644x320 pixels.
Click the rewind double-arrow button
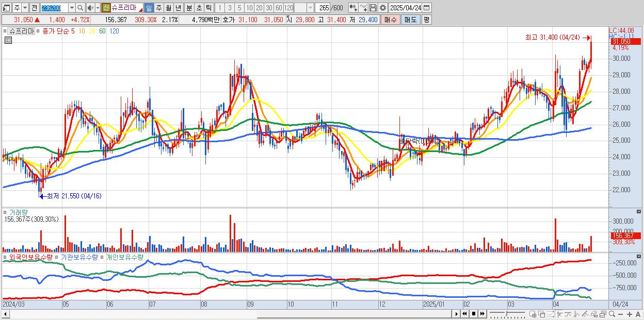pos(464,313)
